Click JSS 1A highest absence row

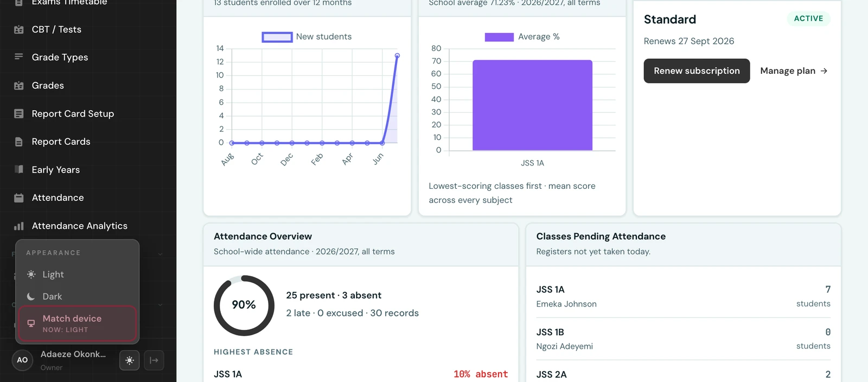click(x=361, y=374)
